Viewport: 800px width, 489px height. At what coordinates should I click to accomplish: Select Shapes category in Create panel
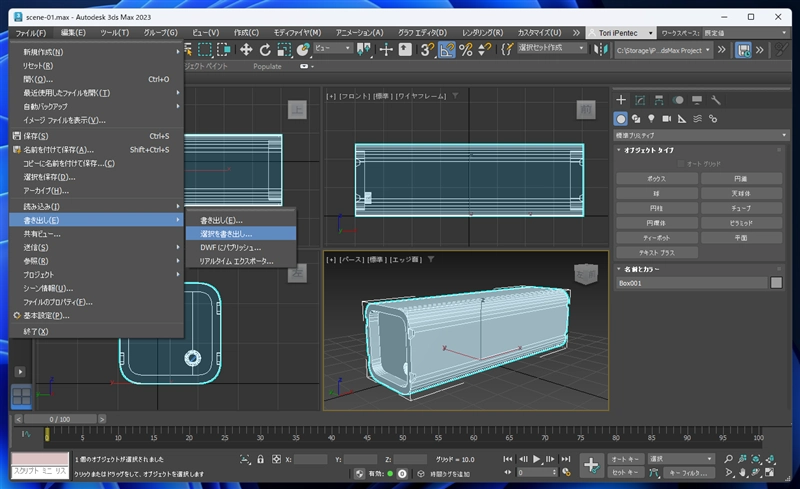tap(636, 119)
